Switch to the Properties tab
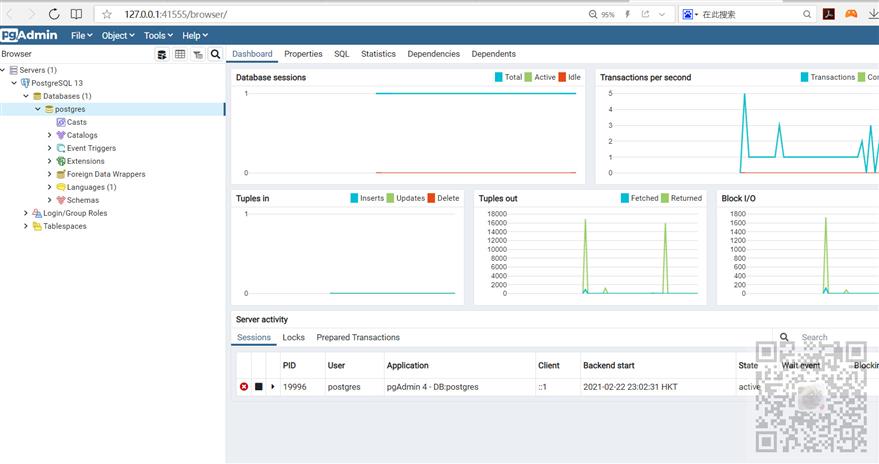 [303, 54]
